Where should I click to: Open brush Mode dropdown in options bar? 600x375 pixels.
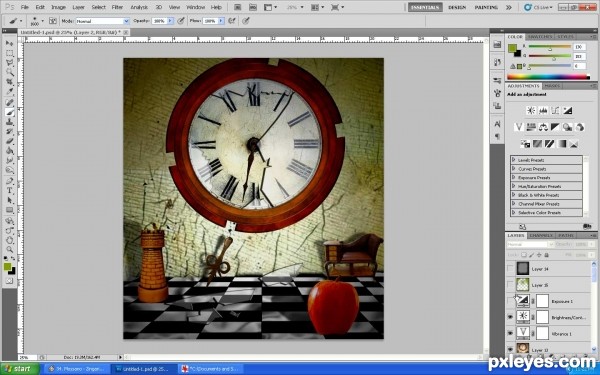coord(103,21)
